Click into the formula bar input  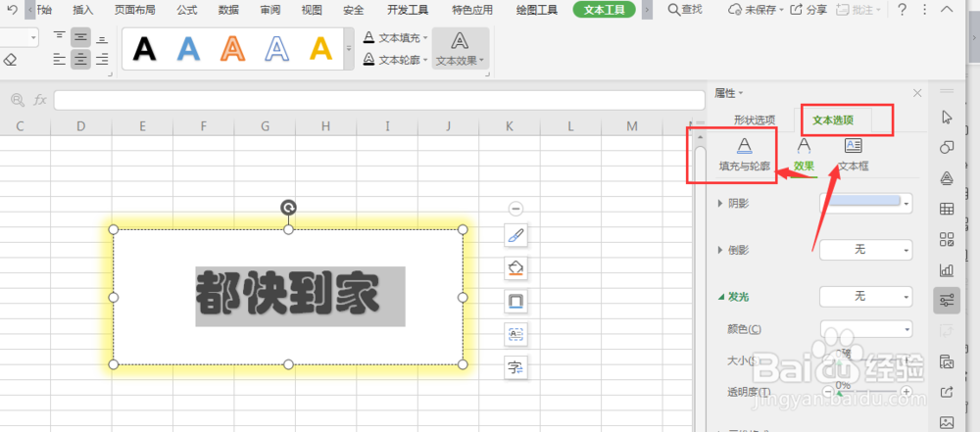click(378, 100)
